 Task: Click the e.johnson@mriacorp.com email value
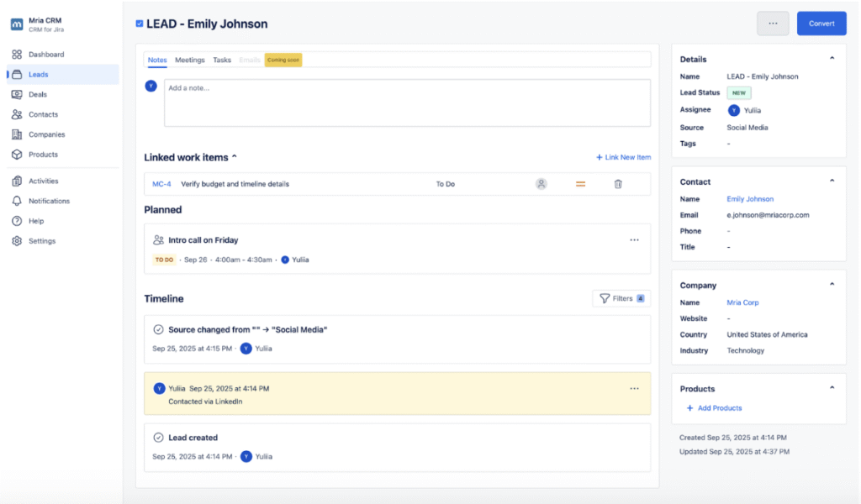tap(768, 215)
